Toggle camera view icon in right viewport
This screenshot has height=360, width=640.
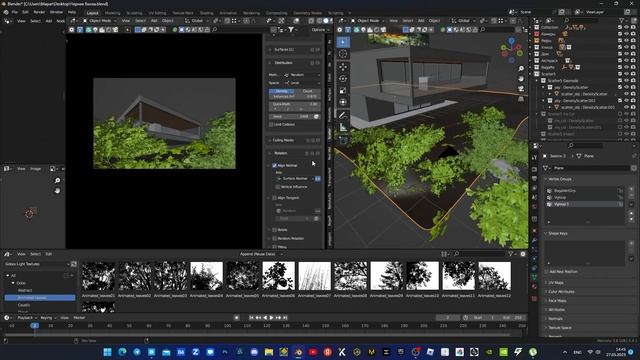pyautogui.click(x=521, y=89)
